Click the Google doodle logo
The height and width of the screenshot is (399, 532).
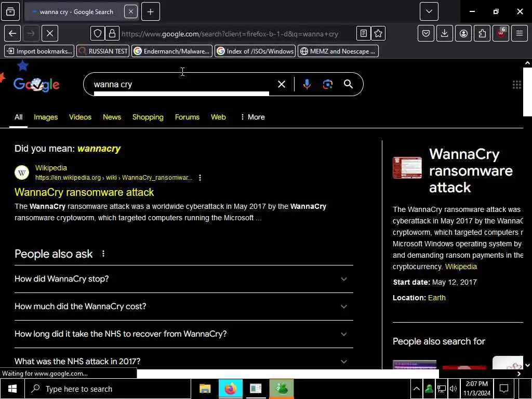[36, 84]
